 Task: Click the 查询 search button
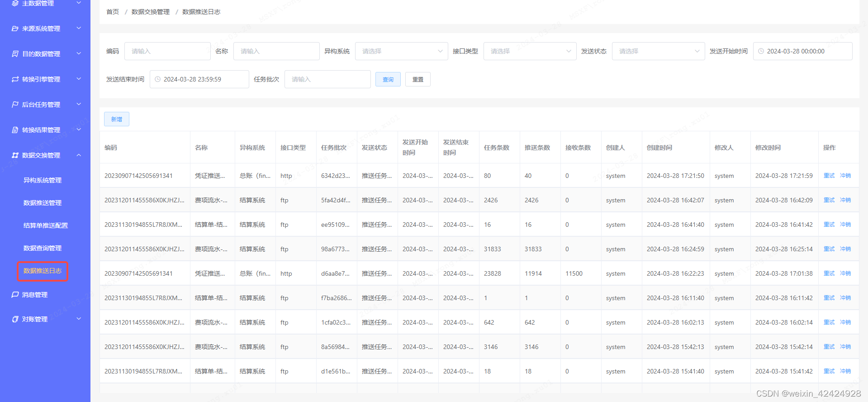(x=388, y=79)
